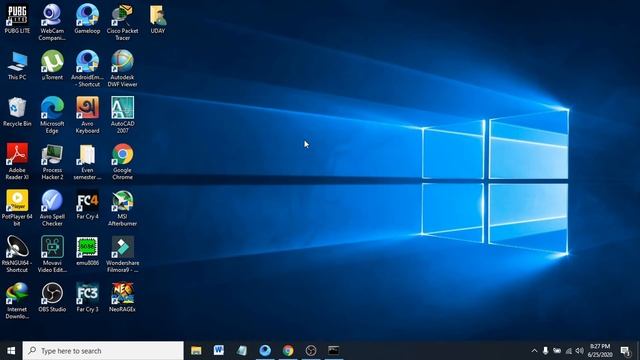Open the console window taskbar icon
This screenshot has width=640, height=360.
tap(333, 351)
